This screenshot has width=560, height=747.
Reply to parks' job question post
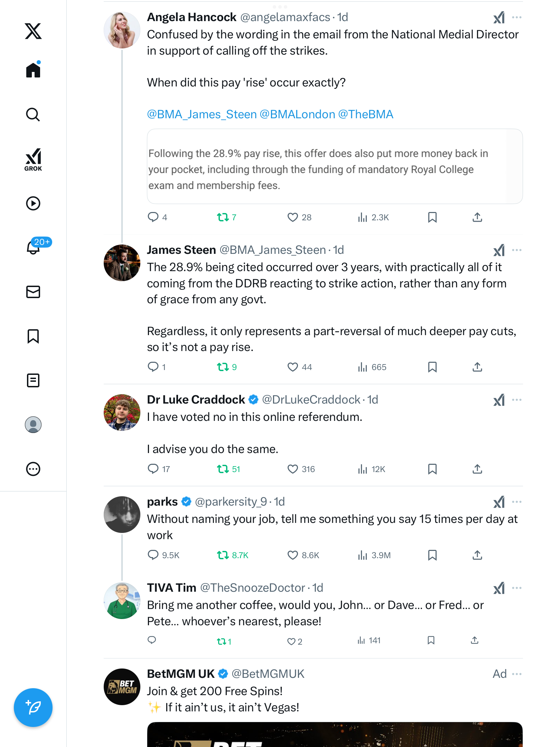tap(153, 555)
